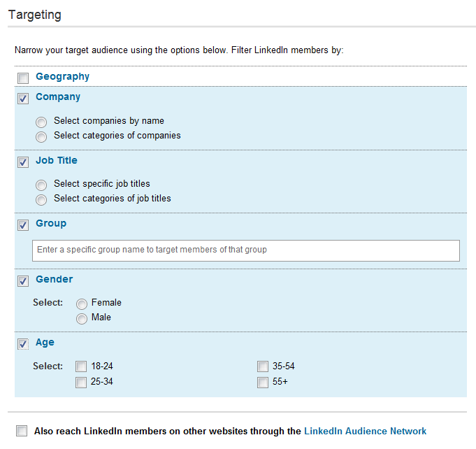
Task: Choose 'Select companies by name' option
Action: [x=42, y=122]
